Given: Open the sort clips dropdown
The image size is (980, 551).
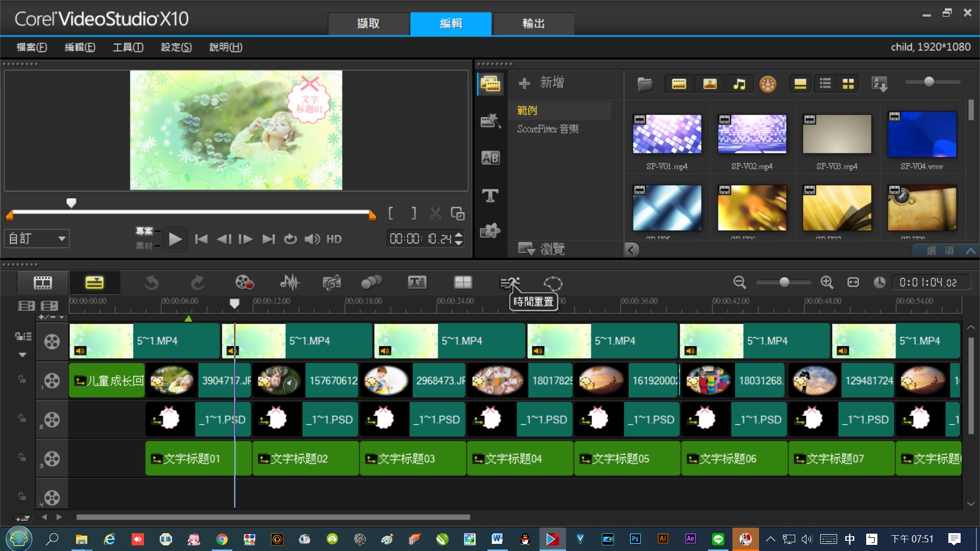Looking at the screenshot, I should (x=880, y=84).
